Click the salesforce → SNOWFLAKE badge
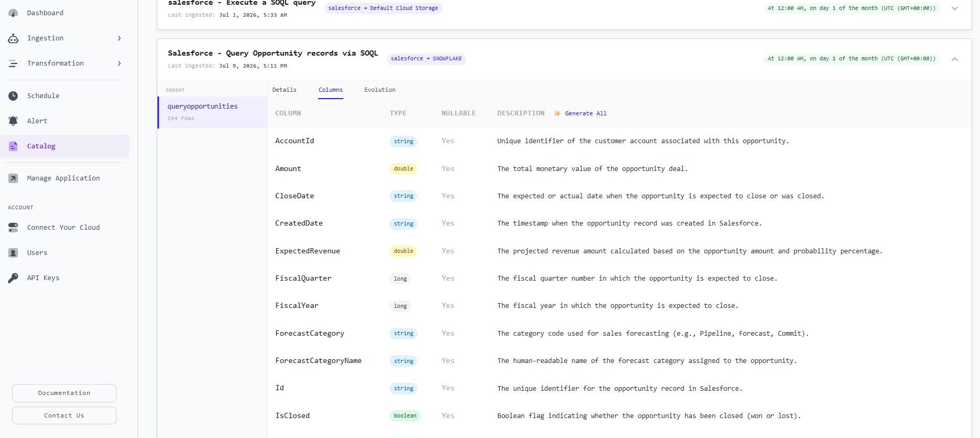This screenshot has height=438, width=980. click(426, 59)
